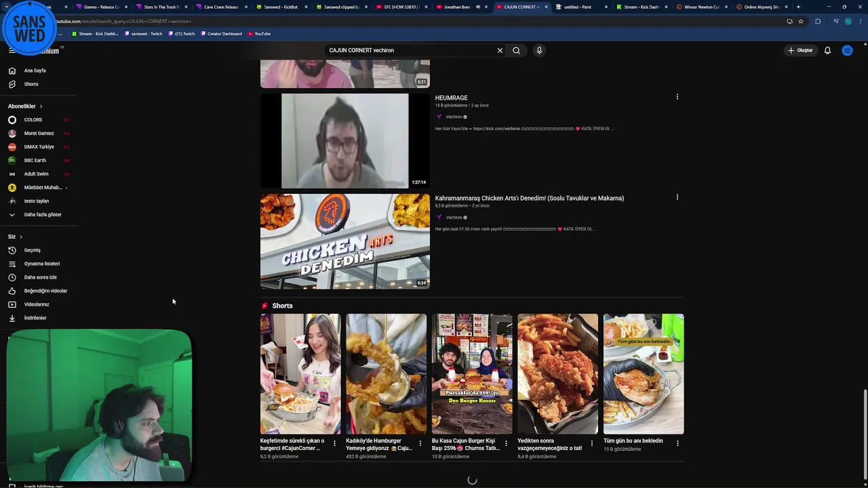868x488 pixels.
Task: Open sanswed - Twitch bookmark
Action: (143, 33)
